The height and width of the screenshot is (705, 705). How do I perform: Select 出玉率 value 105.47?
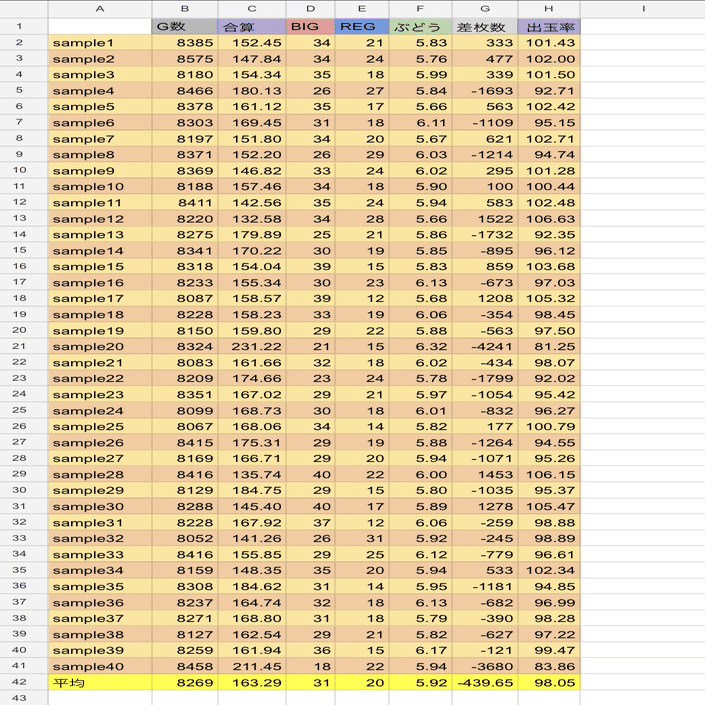[549, 507]
